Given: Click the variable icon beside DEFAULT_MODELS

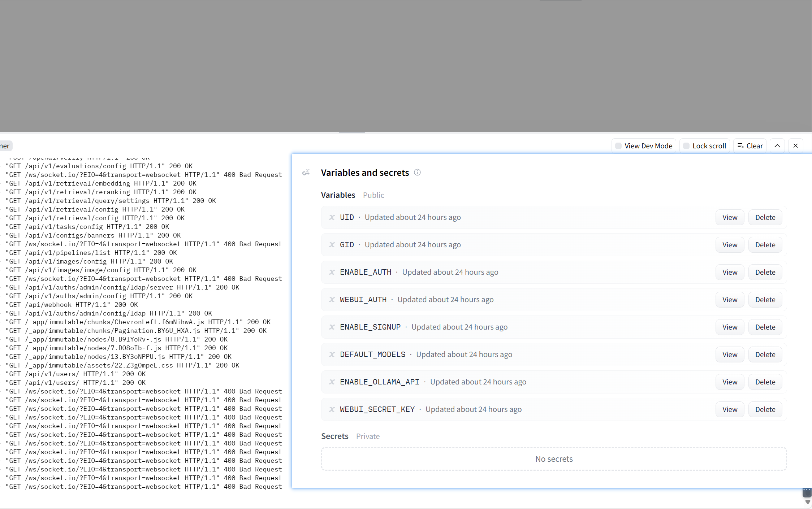Looking at the screenshot, I should [x=332, y=354].
